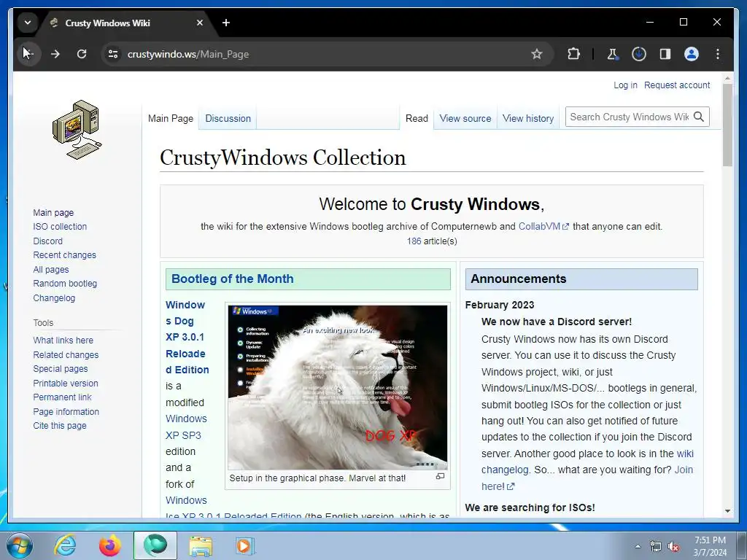Launch Windows Media Player from taskbar
Screen dimensions: 747x560
[x=245, y=545]
